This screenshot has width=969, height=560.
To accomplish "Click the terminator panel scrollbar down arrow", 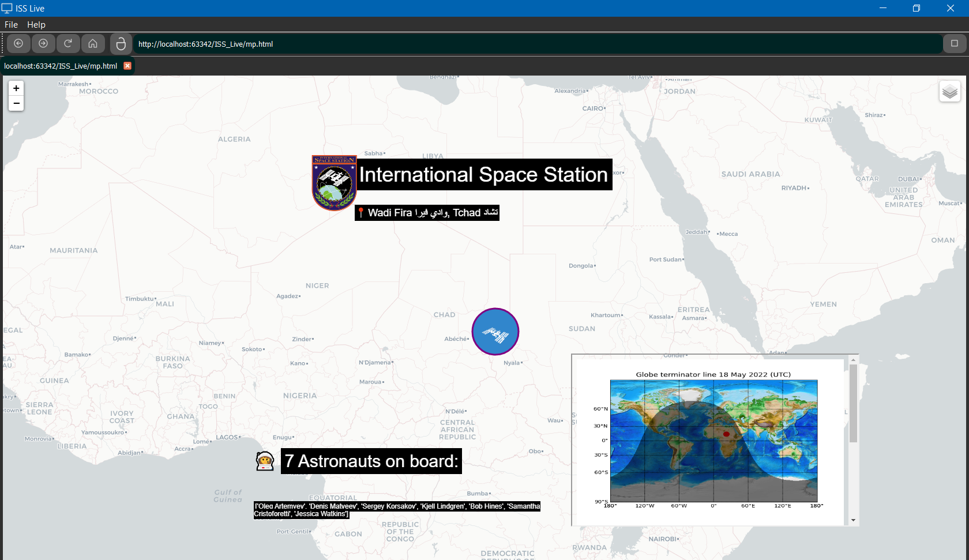I will (853, 520).
